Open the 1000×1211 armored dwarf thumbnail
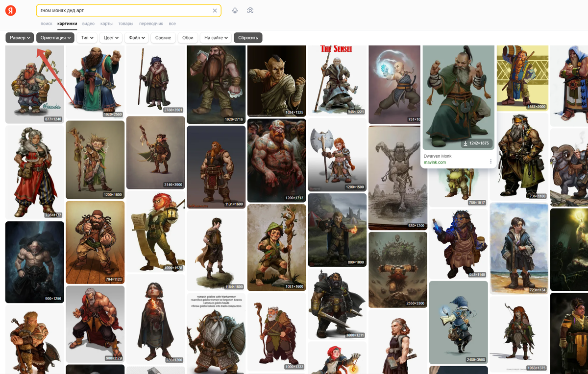Image resolution: width=588 pixels, height=374 pixels. click(337, 304)
